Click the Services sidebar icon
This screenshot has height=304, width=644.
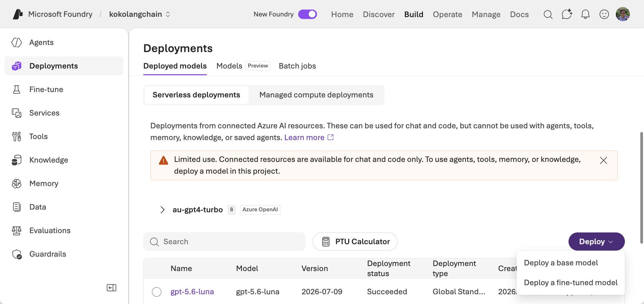pos(16,113)
